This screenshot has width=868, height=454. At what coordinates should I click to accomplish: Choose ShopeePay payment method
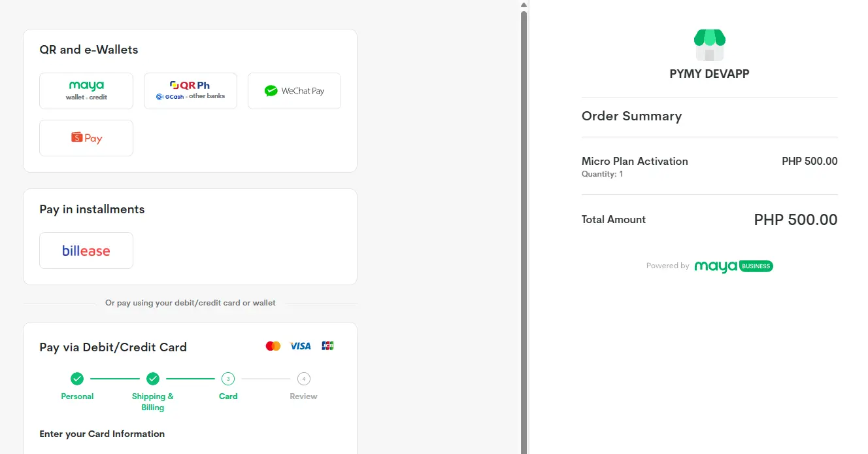point(86,138)
